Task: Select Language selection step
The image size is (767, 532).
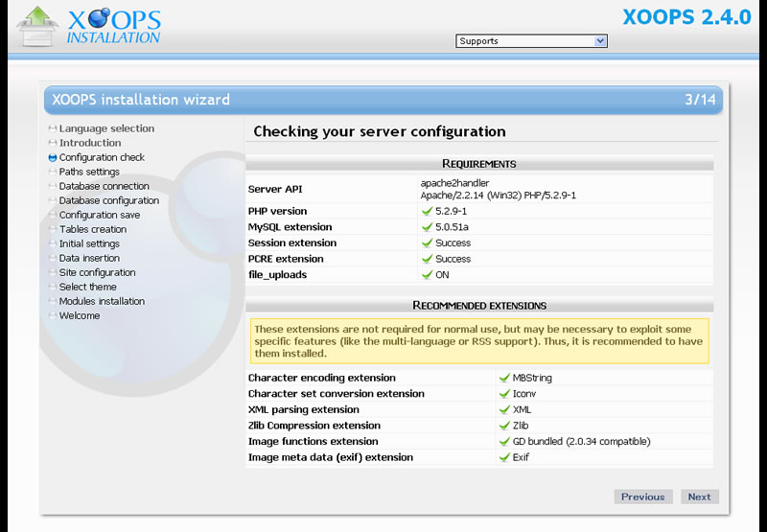Action: (x=106, y=128)
